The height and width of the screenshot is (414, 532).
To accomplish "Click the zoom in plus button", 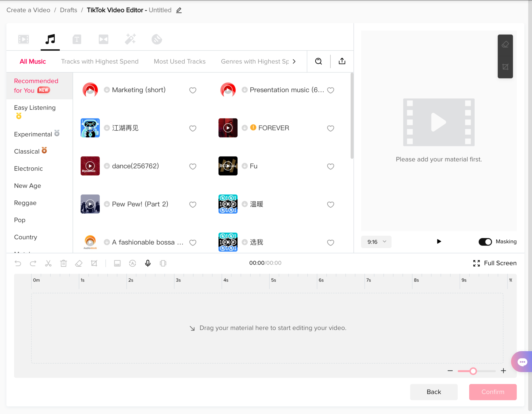I will 503,371.
